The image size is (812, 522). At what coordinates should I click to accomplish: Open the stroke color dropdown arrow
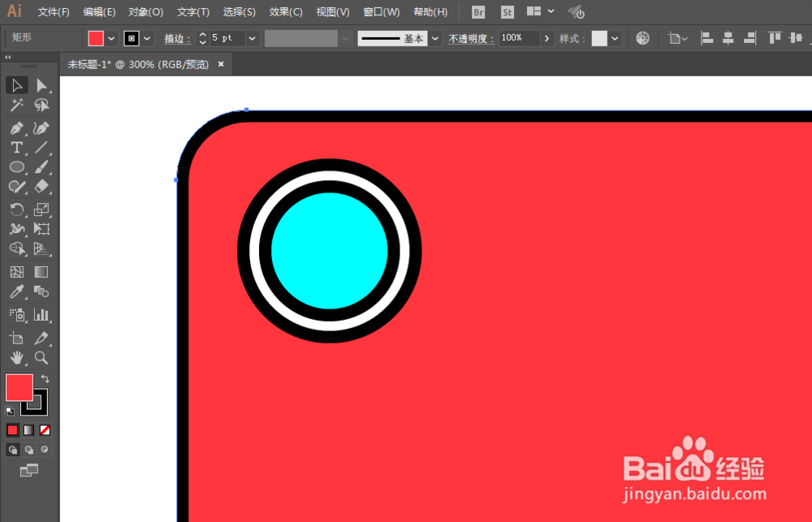(x=147, y=38)
